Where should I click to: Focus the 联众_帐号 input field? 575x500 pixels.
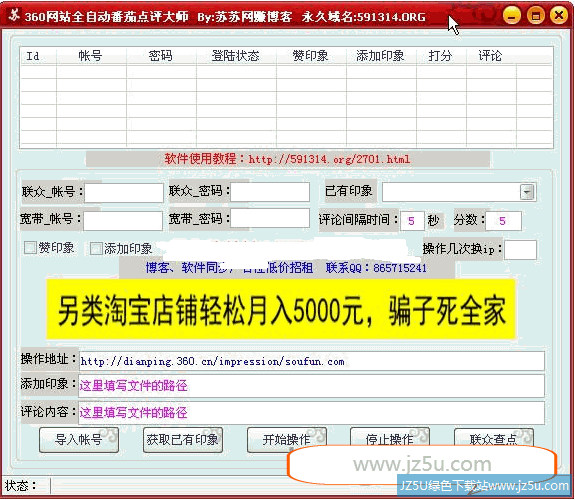[x=124, y=193]
